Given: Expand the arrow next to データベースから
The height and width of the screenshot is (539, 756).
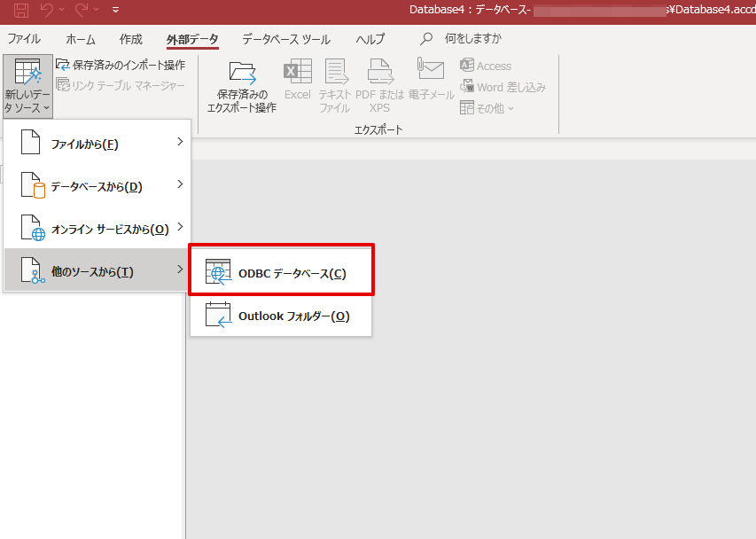Looking at the screenshot, I should click(180, 184).
